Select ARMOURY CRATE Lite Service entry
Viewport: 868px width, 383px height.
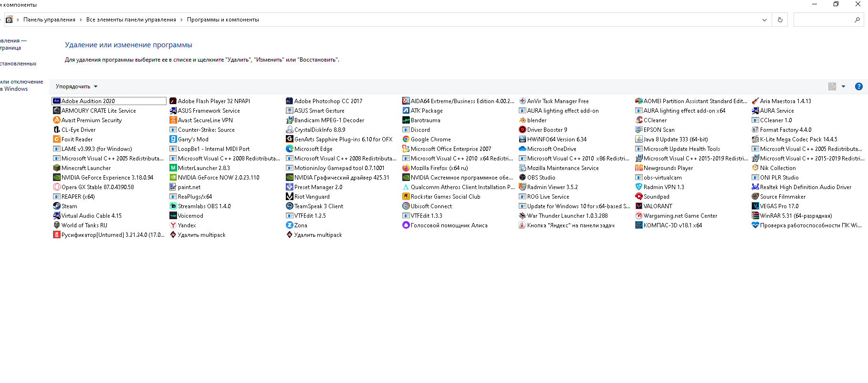pyautogui.click(x=94, y=110)
